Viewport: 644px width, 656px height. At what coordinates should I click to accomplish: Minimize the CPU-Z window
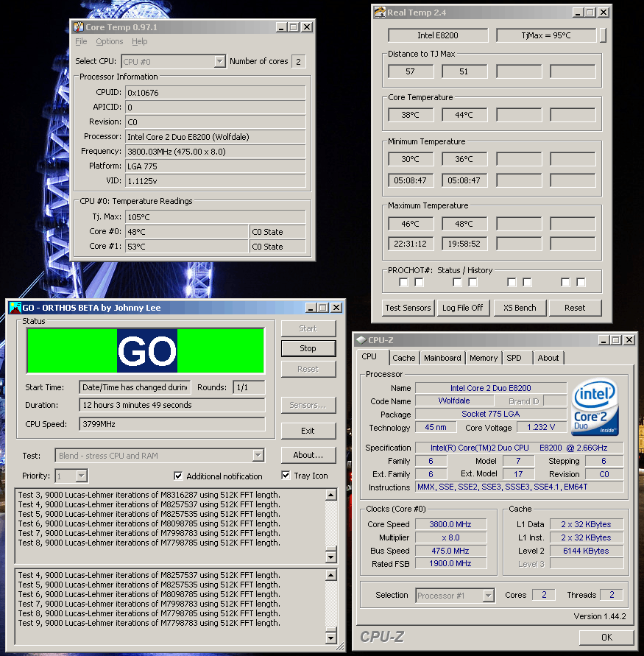click(x=604, y=340)
